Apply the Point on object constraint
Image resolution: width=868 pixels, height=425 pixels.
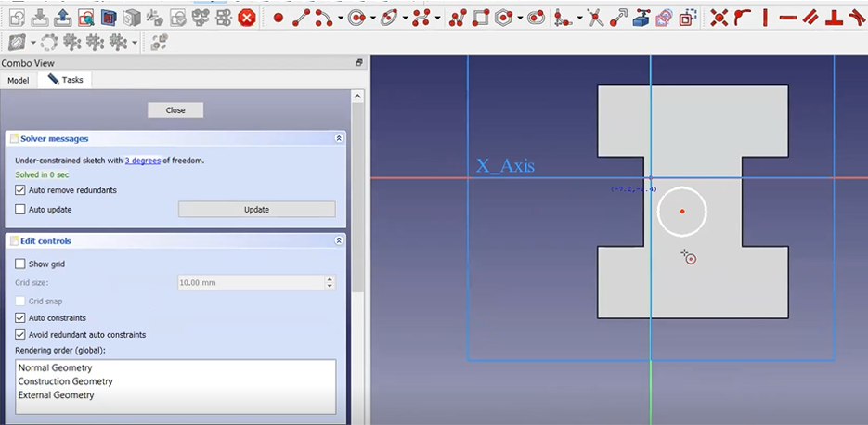pos(742,19)
